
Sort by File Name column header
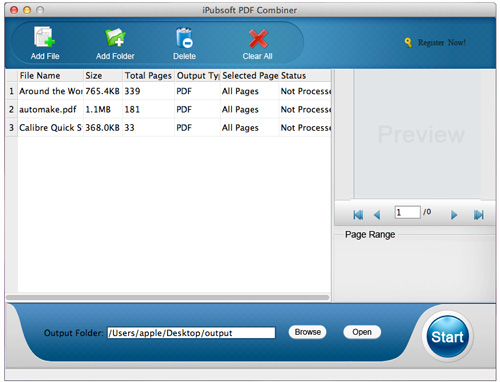tap(50, 76)
